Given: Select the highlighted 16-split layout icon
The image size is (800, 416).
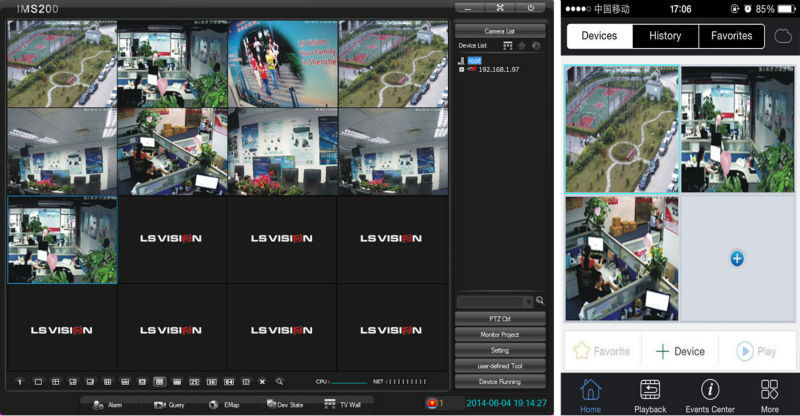Looking at the screenshot, I should 160,381.
